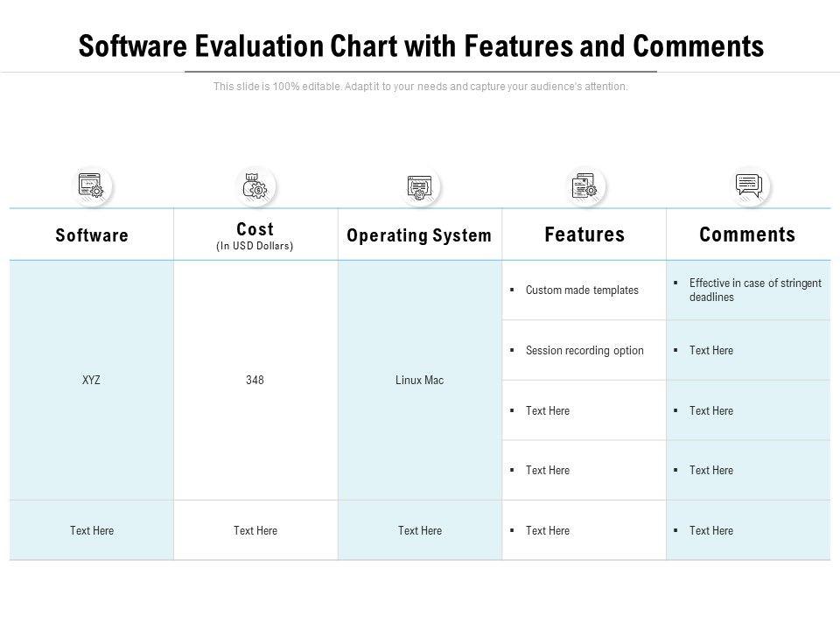The width and height of the screenshot is (840, 630).
Task: Select the Cost column header
Action: pyautogui.click(x=255, y=229)
